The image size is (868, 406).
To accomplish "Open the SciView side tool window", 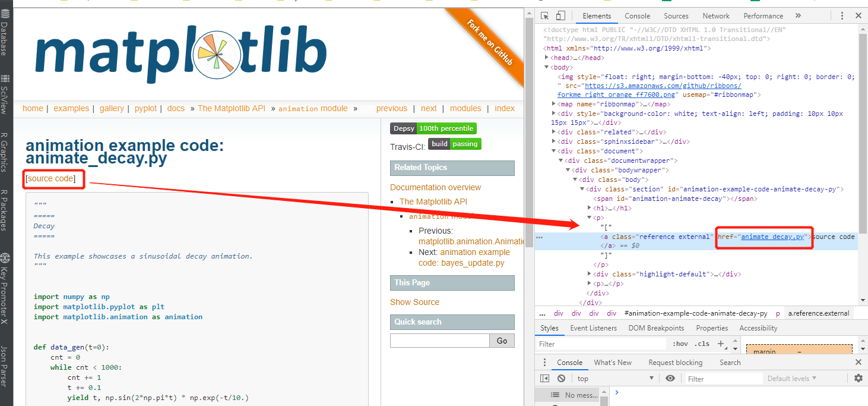I will (x=5, y=95).
